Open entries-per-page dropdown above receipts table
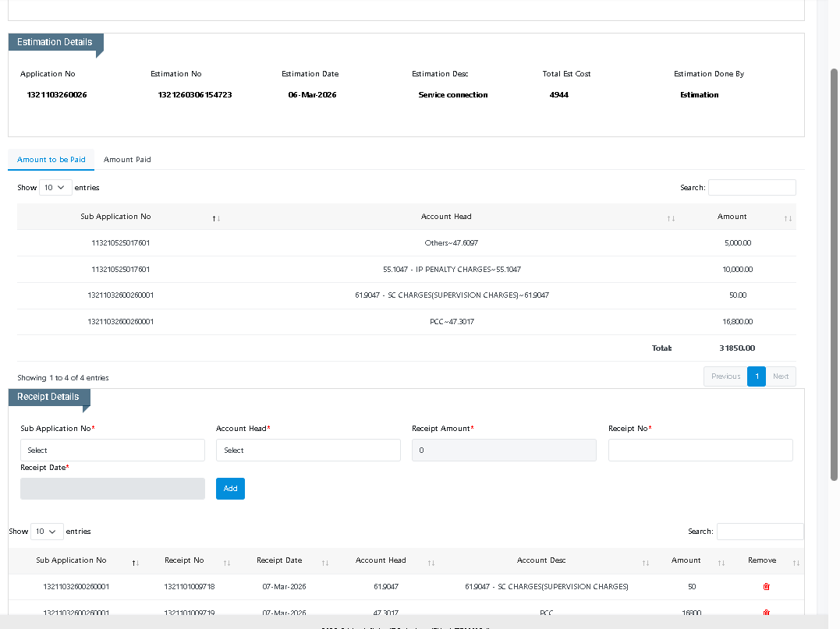 tap(47, 532)
